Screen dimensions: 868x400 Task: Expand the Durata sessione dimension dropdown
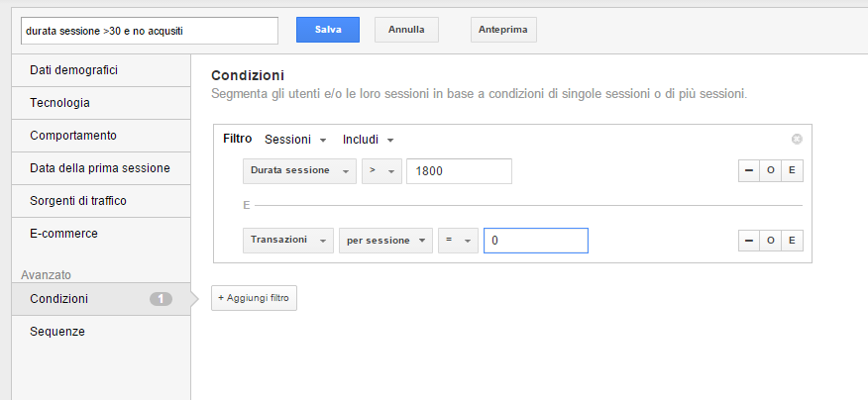tap(298, 171)
